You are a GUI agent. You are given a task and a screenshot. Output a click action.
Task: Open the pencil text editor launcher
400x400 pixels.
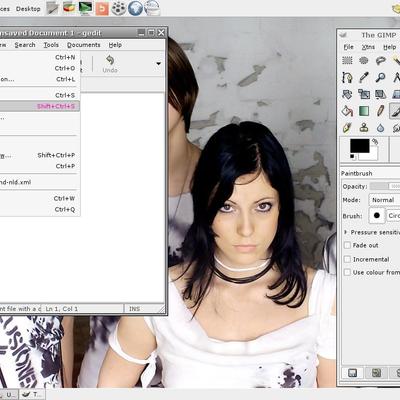pyautogui.click(x=52, y=8)
